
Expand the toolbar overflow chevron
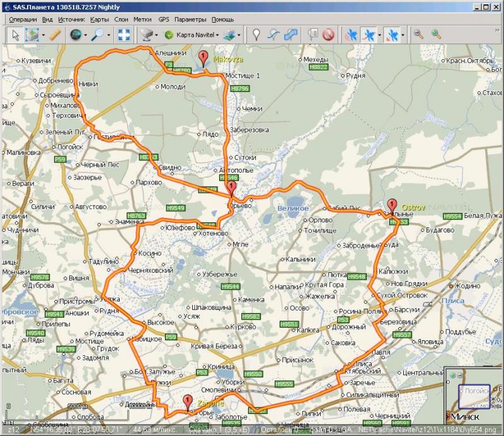[497, 30]
